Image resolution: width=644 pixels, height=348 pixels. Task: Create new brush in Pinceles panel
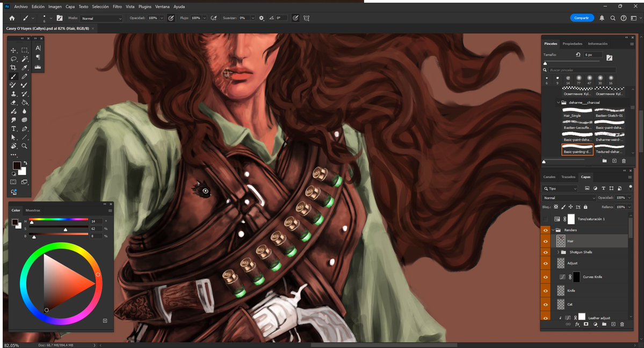[x=614, y=161]
